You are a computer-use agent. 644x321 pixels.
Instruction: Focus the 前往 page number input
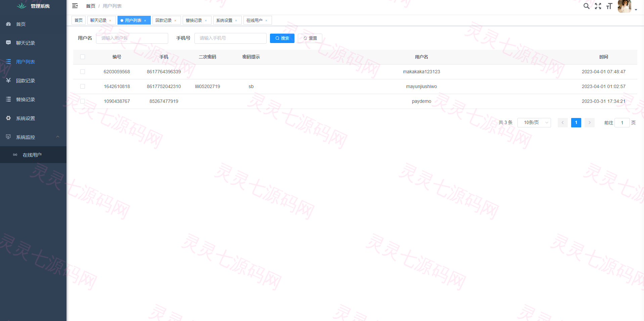coord(622,123)
